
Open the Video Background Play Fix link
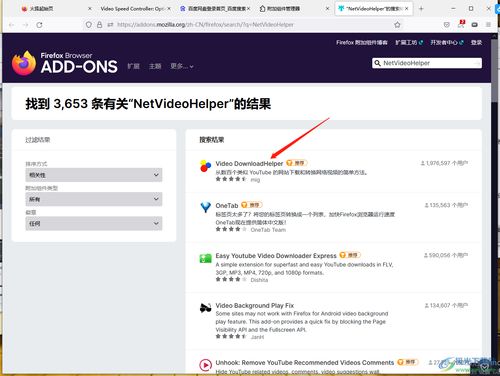point(255,305)
